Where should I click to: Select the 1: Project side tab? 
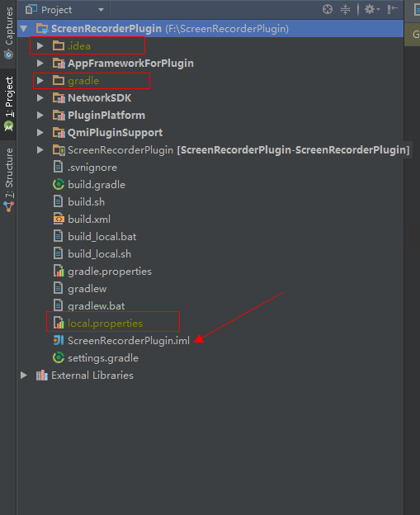pos(8,104)
